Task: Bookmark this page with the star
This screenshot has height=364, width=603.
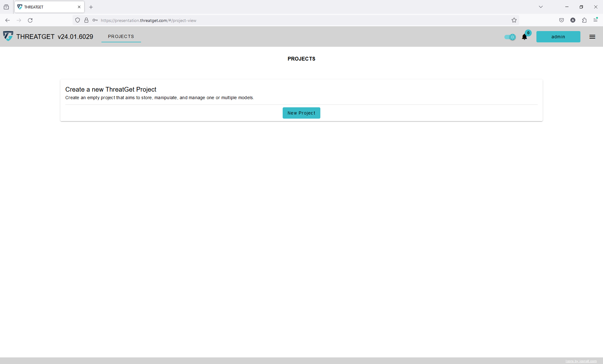Action: (x=514, y=20)
